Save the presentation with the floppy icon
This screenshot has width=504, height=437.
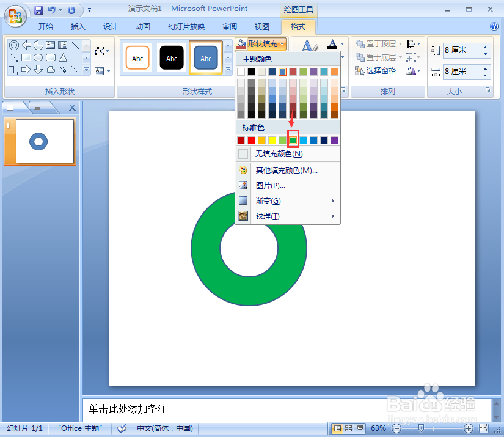coord(38,10)
